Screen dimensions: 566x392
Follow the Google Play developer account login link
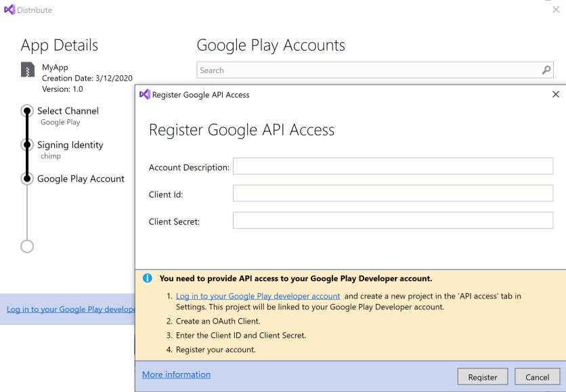point(258,296)
